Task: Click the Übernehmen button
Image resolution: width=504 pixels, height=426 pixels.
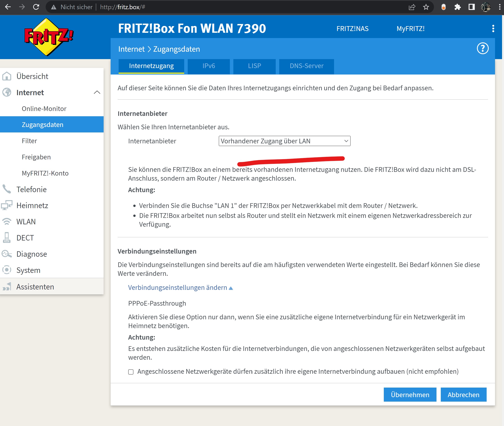Action: 410,395
